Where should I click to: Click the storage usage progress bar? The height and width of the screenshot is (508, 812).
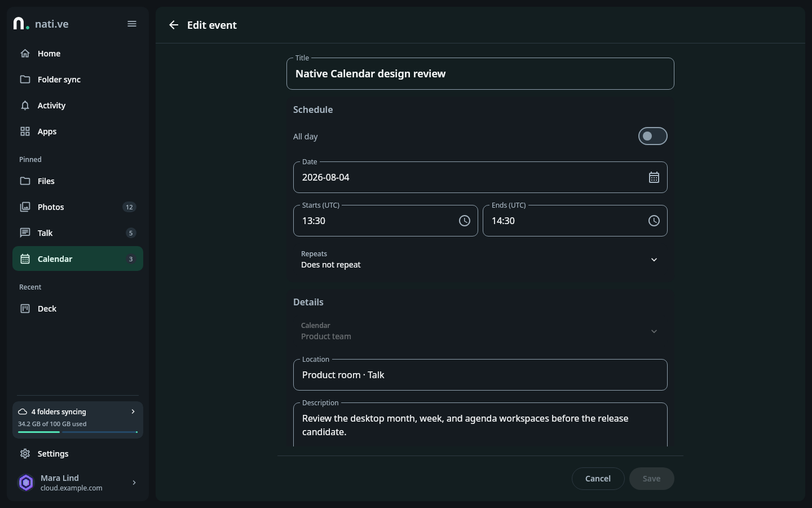coord(78,432)
